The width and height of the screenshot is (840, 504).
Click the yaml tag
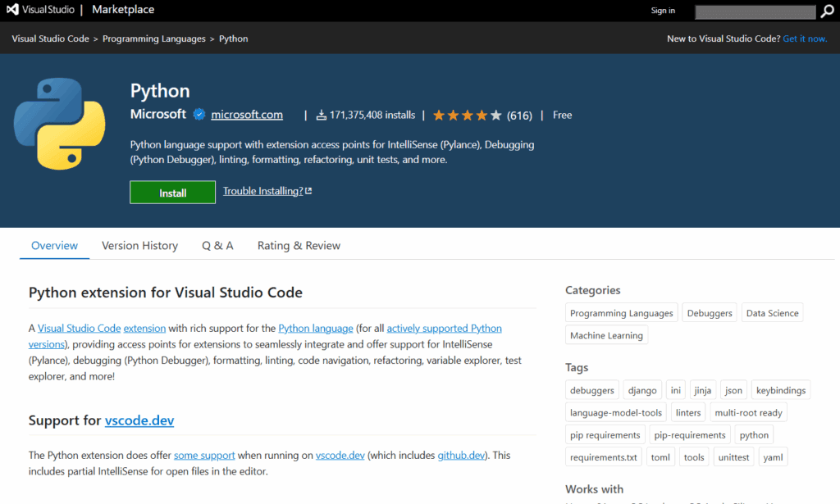(x=773, y=457)
